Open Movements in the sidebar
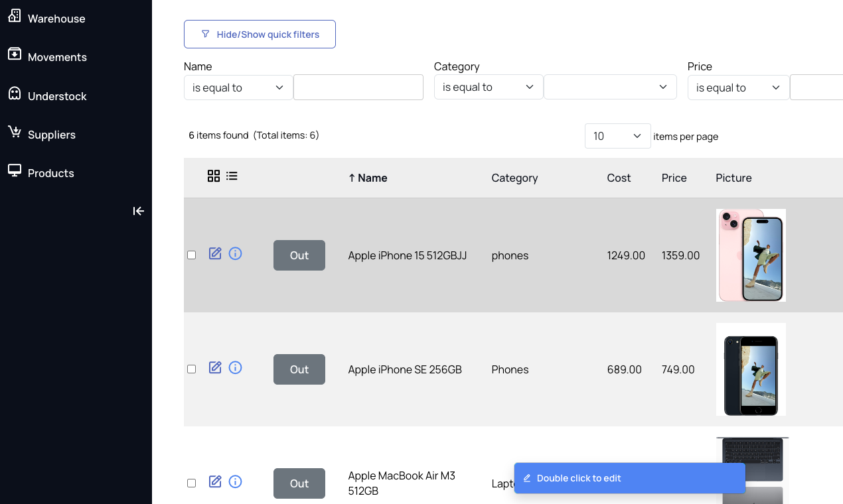This screenshot has width=843, height=504. 57,57
